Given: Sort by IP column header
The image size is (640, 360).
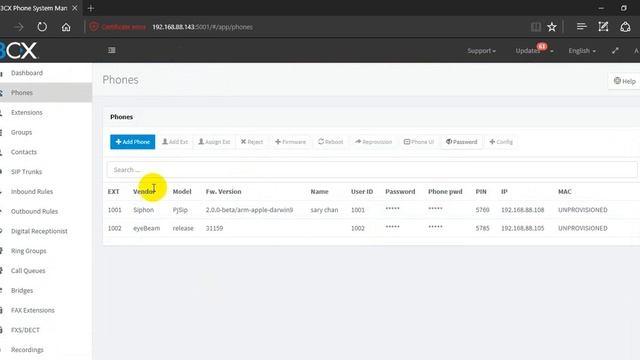Looking at the screenshot, I should pos(504,192).
